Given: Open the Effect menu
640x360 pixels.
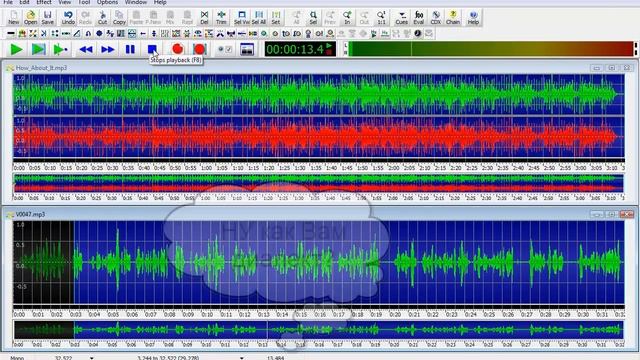Looking at the screenshot, I should tap(44, 2).
